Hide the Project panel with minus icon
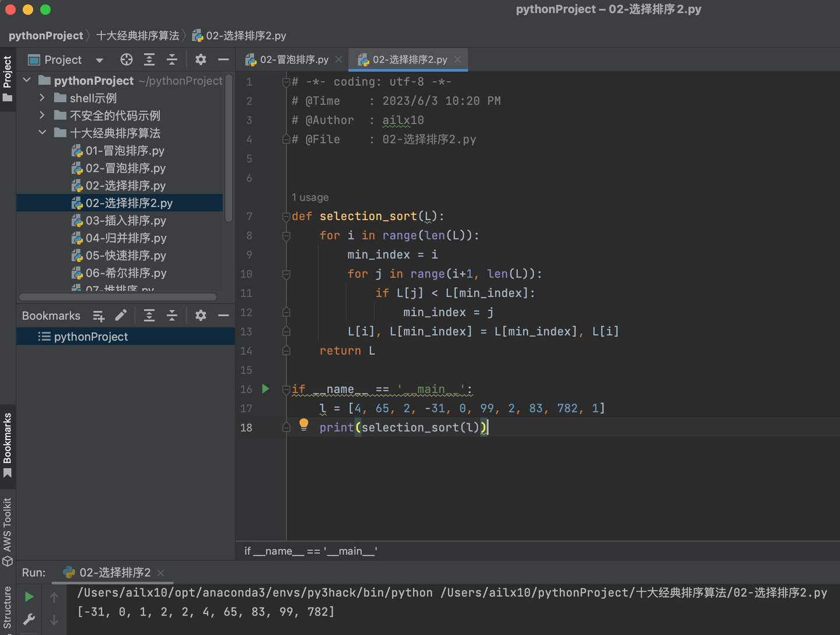This screenshot has width=840, height=635. coord(223,60)
